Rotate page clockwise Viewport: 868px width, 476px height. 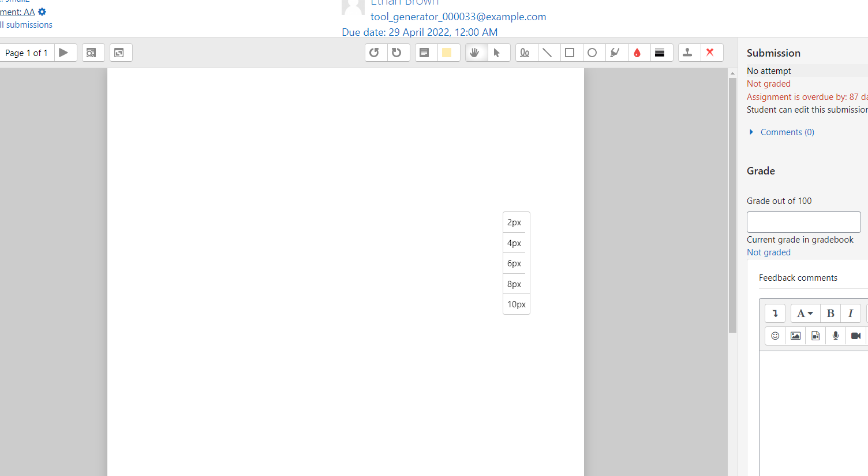point(398,53)
